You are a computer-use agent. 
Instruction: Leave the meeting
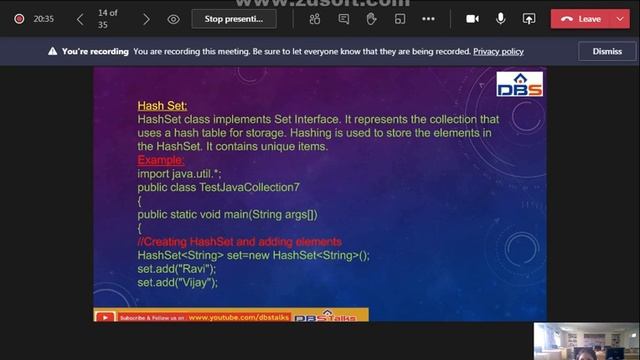point(581,19)
